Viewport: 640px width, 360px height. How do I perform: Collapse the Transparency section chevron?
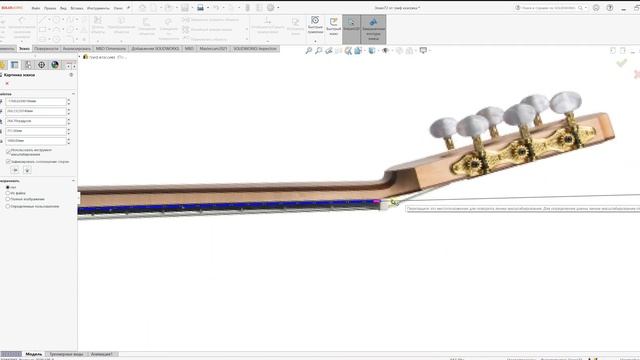[x=73, y=181]
